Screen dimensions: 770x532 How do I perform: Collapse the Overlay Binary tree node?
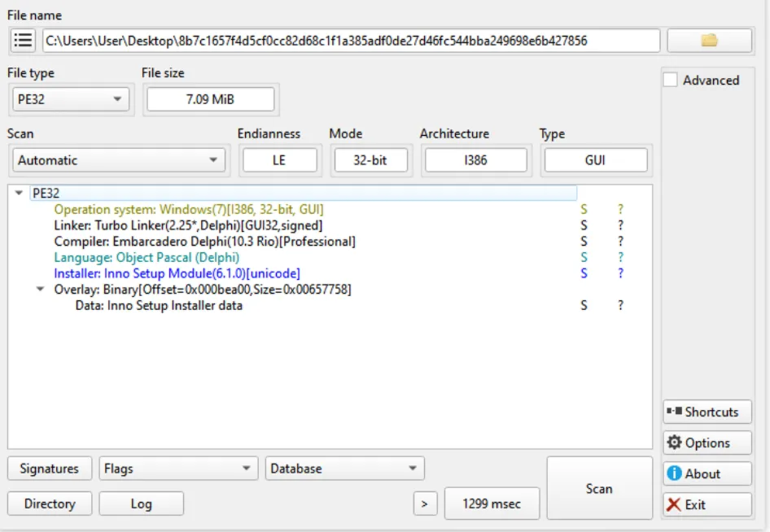(41, 290)
